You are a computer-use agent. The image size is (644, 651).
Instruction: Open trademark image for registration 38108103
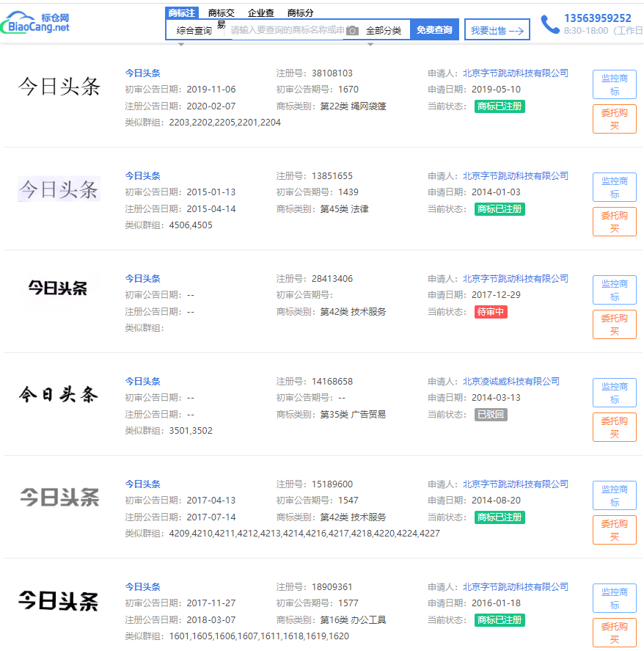[x=59, y=87]
